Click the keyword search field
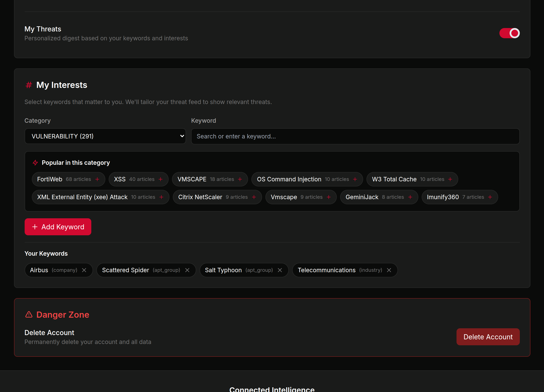Image resolution: width=544 pixels, height=392 pixels. click(355, 136)
